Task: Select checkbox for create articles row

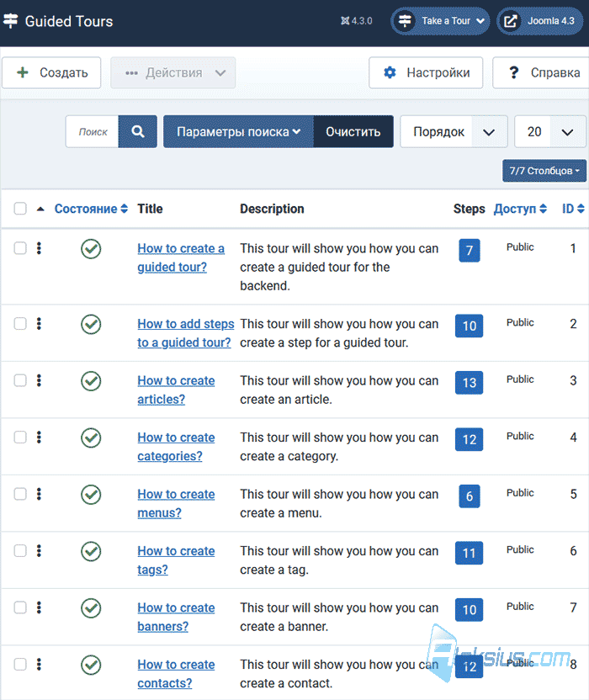Action: click(20, 380)
